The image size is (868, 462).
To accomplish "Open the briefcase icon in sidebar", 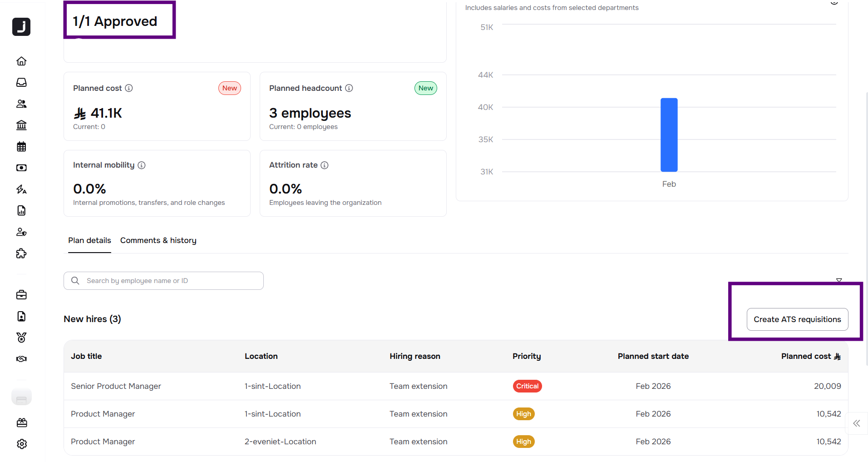I will (21, 295).
